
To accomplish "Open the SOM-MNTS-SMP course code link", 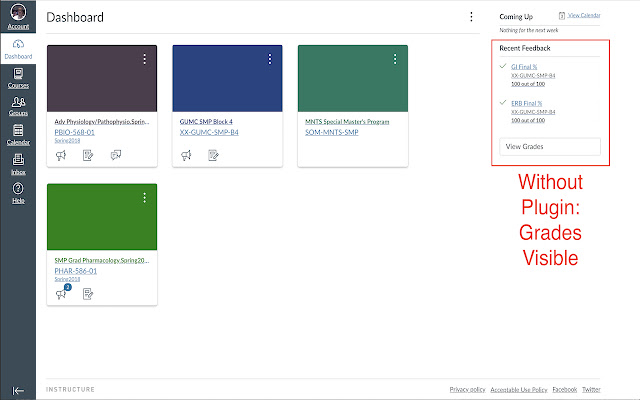I will coord(331,132).
